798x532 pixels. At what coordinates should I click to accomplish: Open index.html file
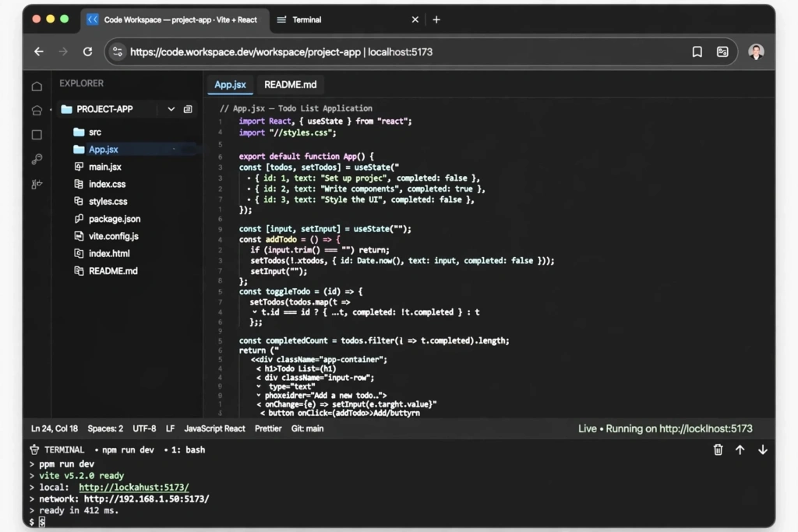point(109,253)
